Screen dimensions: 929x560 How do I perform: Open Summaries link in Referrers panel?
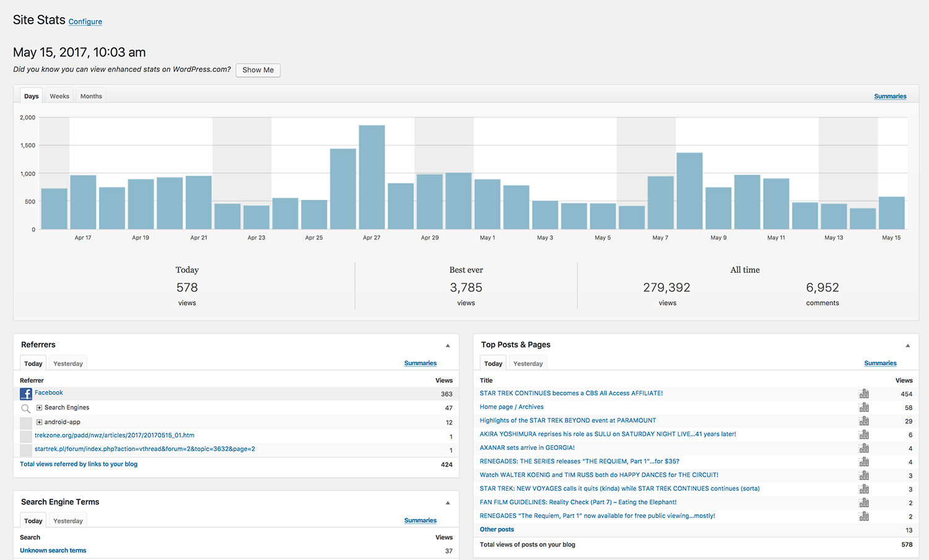pos(421,363)
